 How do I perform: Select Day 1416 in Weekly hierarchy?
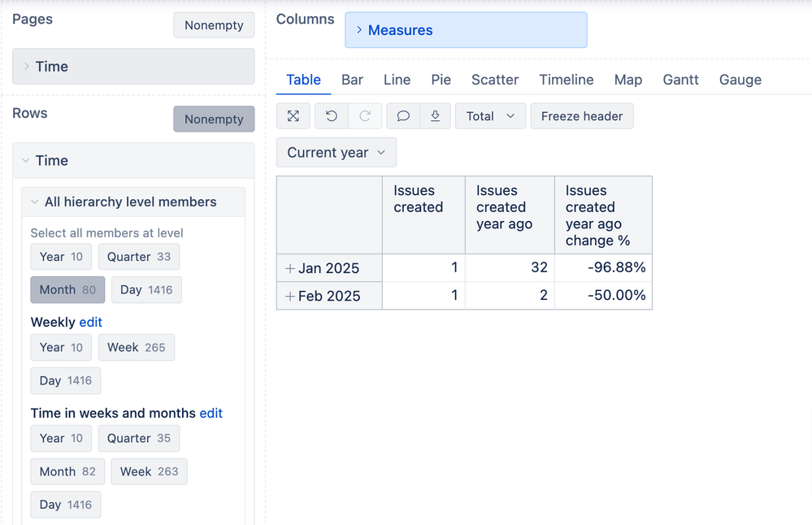tap(66, 380)
